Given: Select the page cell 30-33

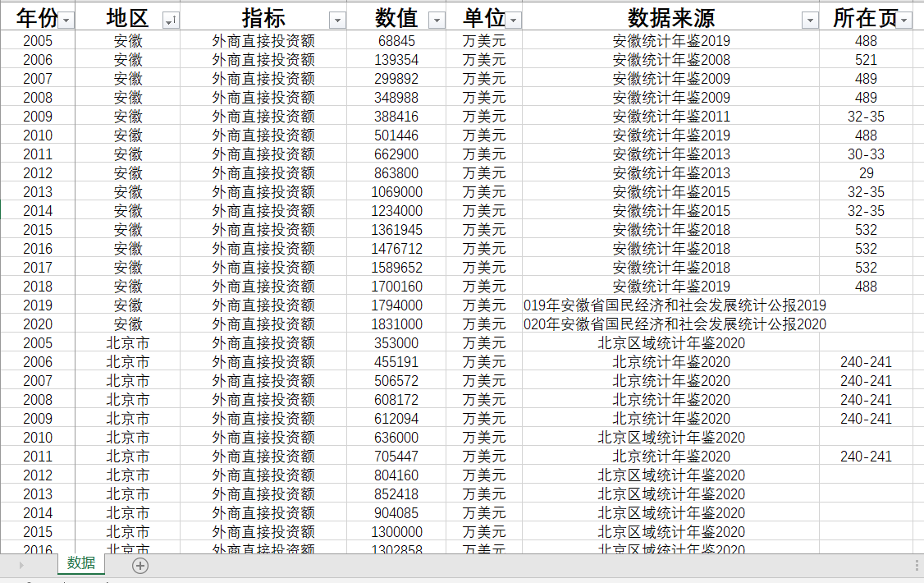Looking at the screenshot, I should pyautogui.click(x=866, y=154).
